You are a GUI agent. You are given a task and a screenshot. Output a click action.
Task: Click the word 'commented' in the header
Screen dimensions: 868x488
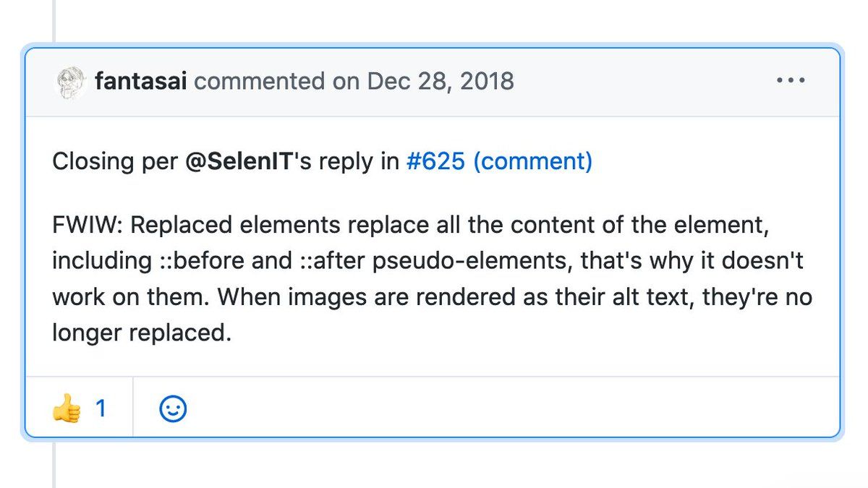[259, 82]
